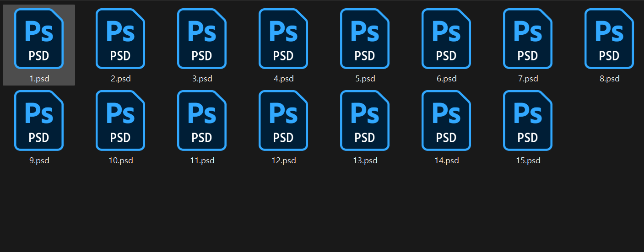
Task: Click the "8.psd" filename text
Action: [609, 79]
